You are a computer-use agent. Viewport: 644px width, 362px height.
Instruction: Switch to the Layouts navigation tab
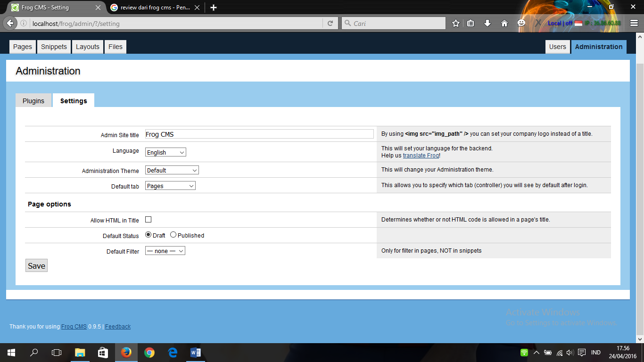pyautogui.click(x=88, y=47)
